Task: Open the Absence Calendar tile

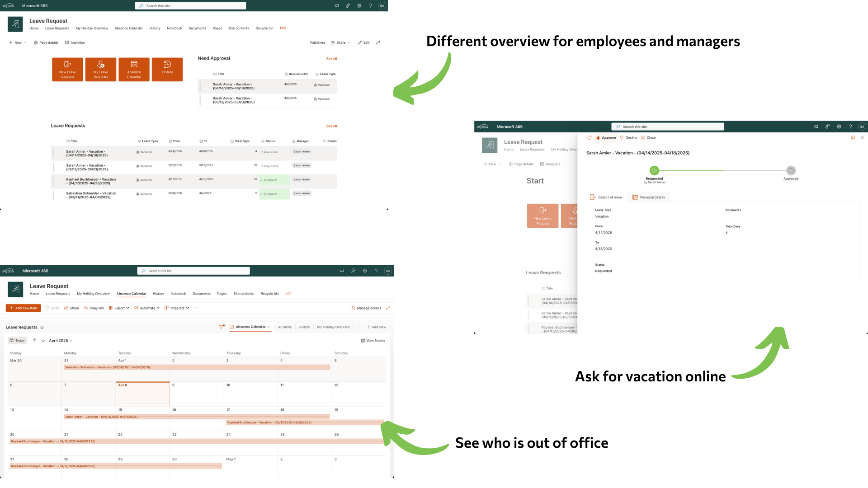Action: coord(134,69)
